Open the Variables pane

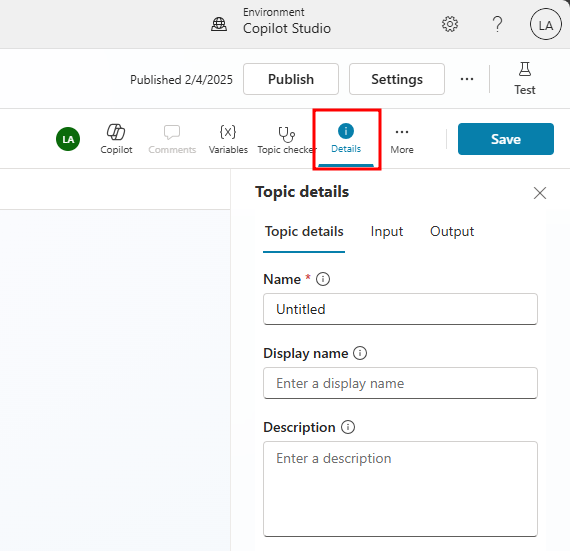point(228,139)
